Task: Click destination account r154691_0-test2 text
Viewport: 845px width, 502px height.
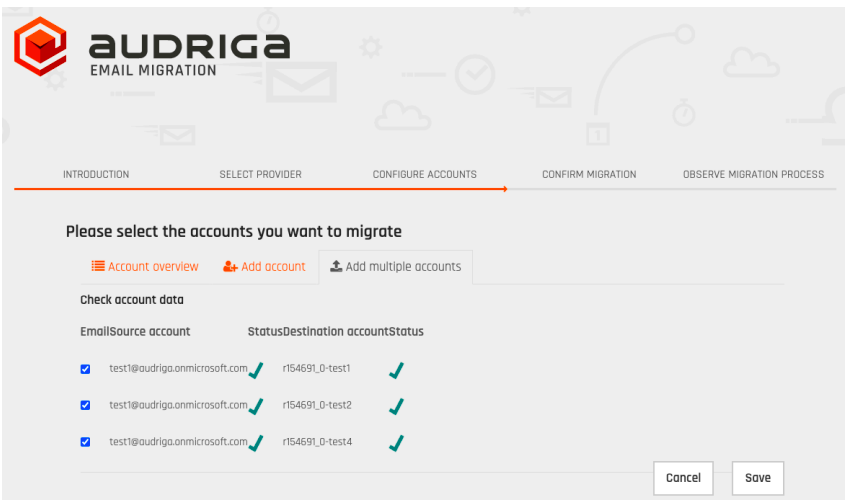Action: click(317, 405)
